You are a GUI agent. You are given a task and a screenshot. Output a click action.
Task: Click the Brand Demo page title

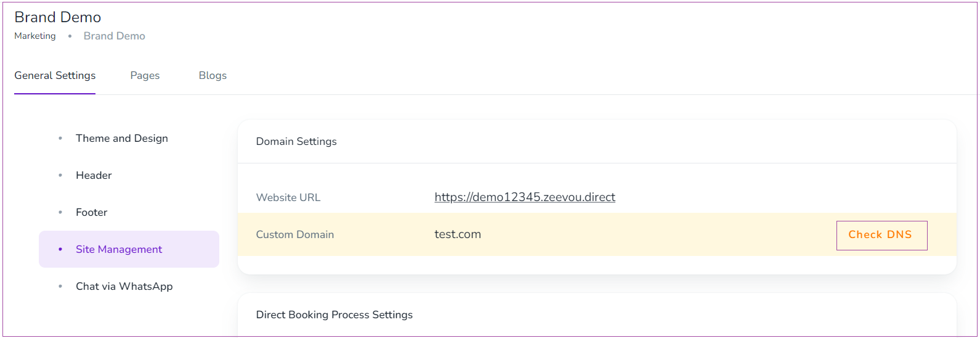tap(58, 17)
